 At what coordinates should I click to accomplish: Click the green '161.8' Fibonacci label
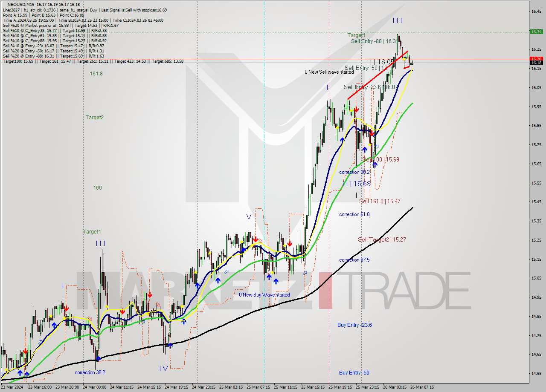[96, 73]
